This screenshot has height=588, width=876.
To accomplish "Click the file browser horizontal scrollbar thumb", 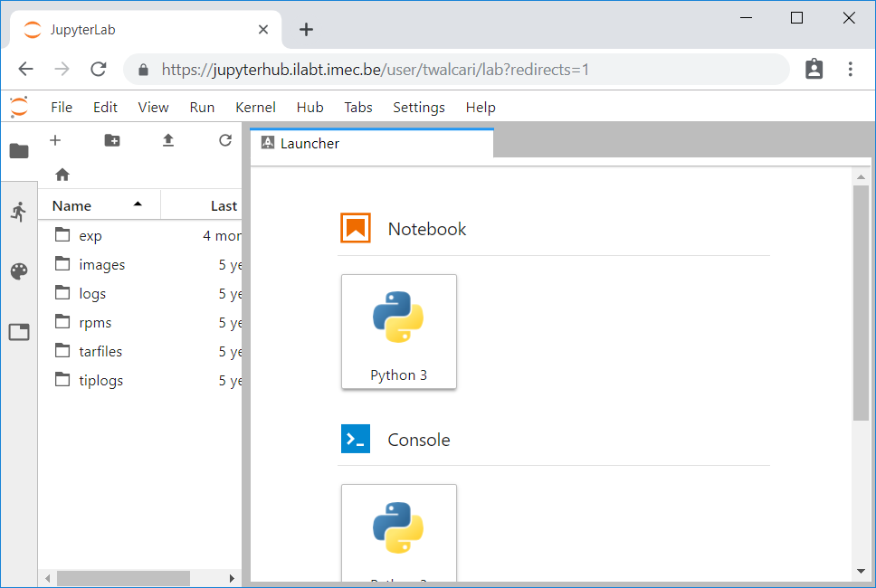I will click(123, 579).
